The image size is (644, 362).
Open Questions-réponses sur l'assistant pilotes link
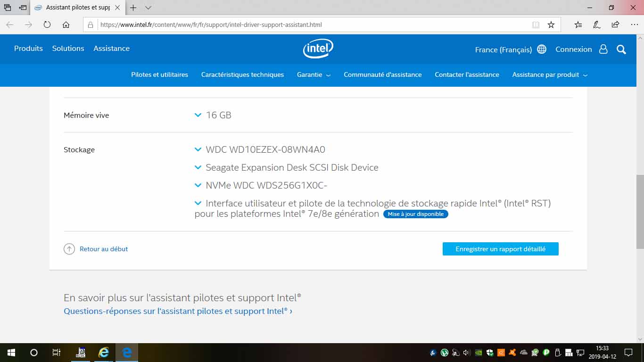tap(178, 311)
